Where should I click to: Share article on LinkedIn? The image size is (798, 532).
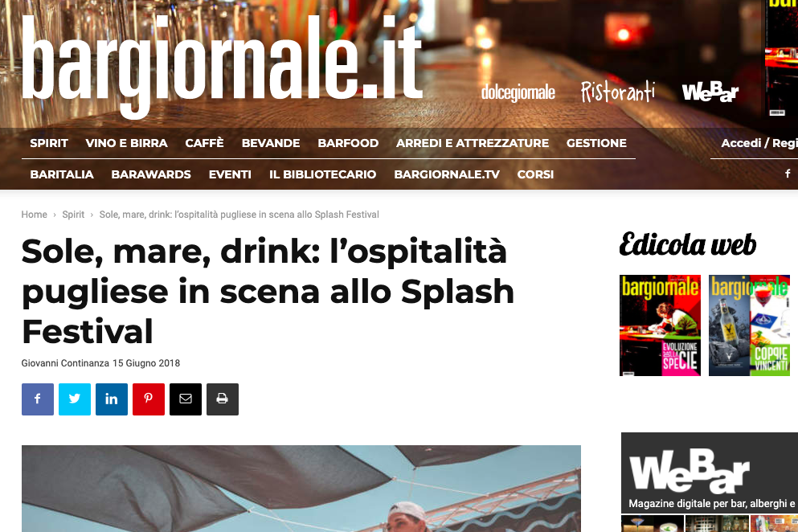[112, 399]
